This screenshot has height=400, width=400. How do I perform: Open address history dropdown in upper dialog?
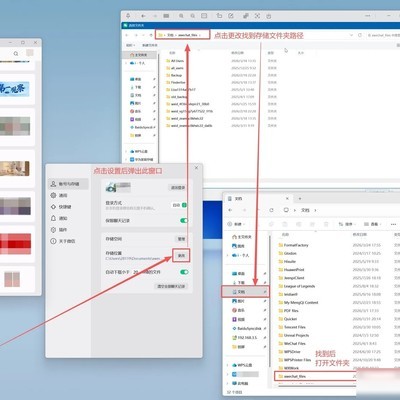tap(351, 35)
